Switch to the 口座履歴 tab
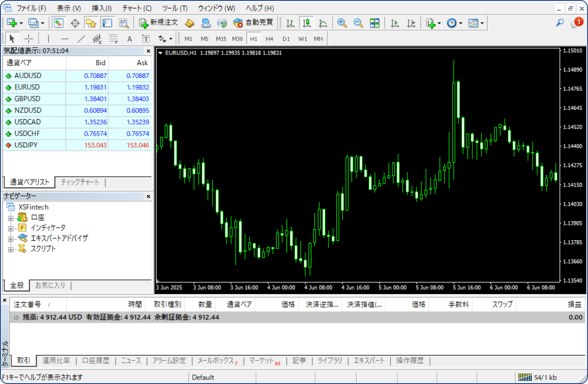588x384 pixels. (96, 361)
